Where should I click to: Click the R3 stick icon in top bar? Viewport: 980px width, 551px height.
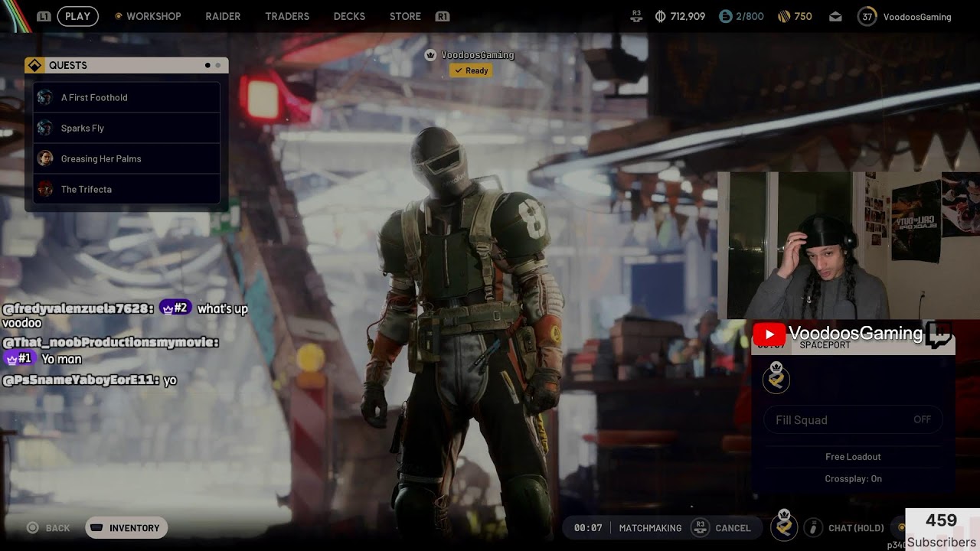click(x=636, y=16)
